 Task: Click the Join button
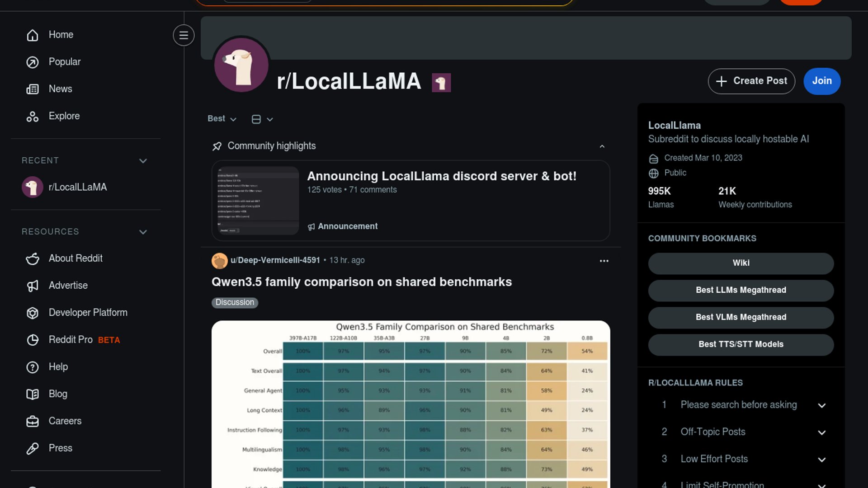(x=821, y=81)
